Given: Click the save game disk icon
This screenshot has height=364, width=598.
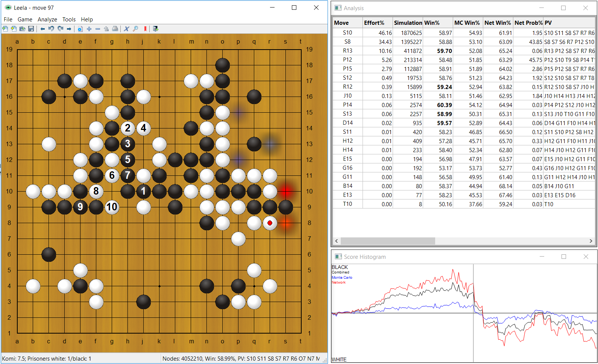Looking at the screenshot, I should pyautogui.click(x=31, y=29).
